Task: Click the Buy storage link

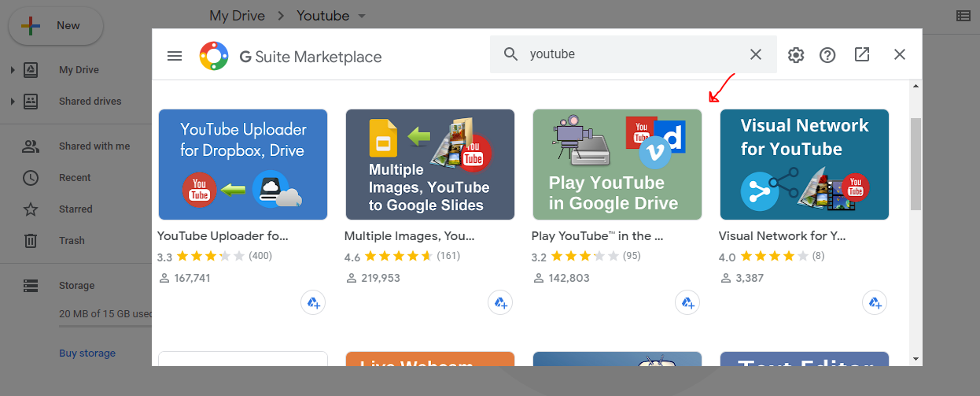Action: coord(87,353)
